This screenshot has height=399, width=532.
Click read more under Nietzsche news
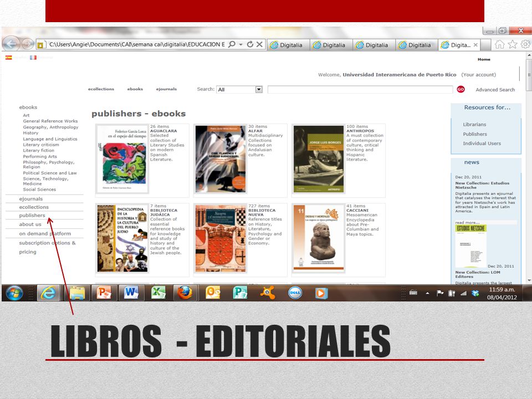coord(467,223)
